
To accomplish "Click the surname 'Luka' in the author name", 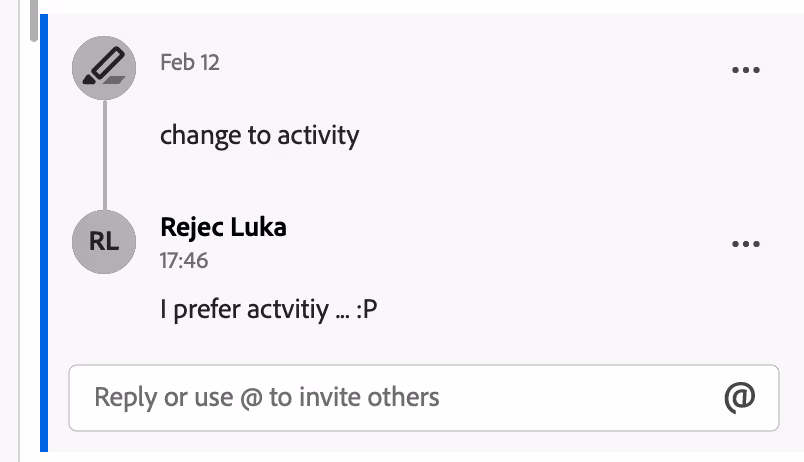I will [x=259, y=227].
